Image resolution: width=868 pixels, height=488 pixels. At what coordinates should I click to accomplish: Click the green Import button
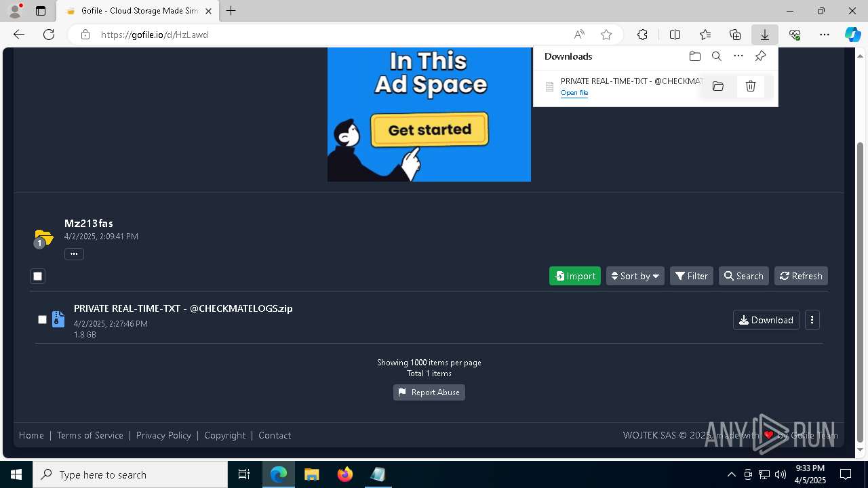tap(575, 276)
